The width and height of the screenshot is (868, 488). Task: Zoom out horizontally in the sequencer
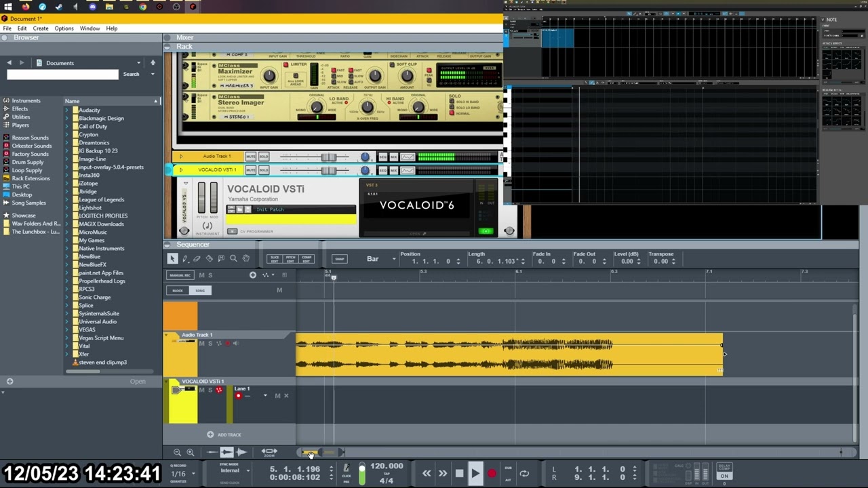[x=177, y=452]
